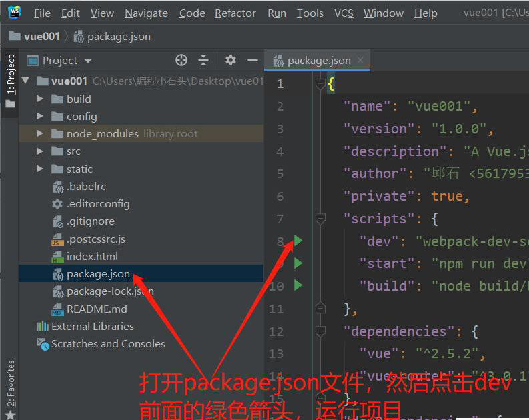Run the build script green arrow

(298, 285)
